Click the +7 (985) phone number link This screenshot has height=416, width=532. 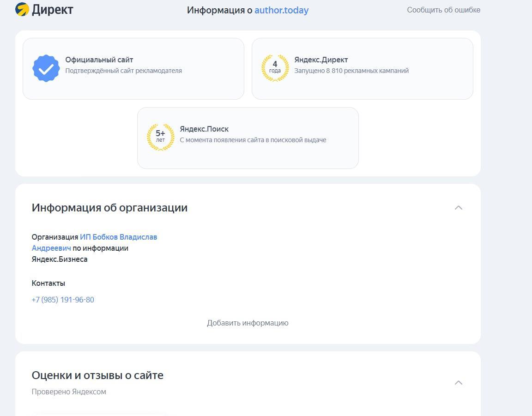[x=63, y=300]
